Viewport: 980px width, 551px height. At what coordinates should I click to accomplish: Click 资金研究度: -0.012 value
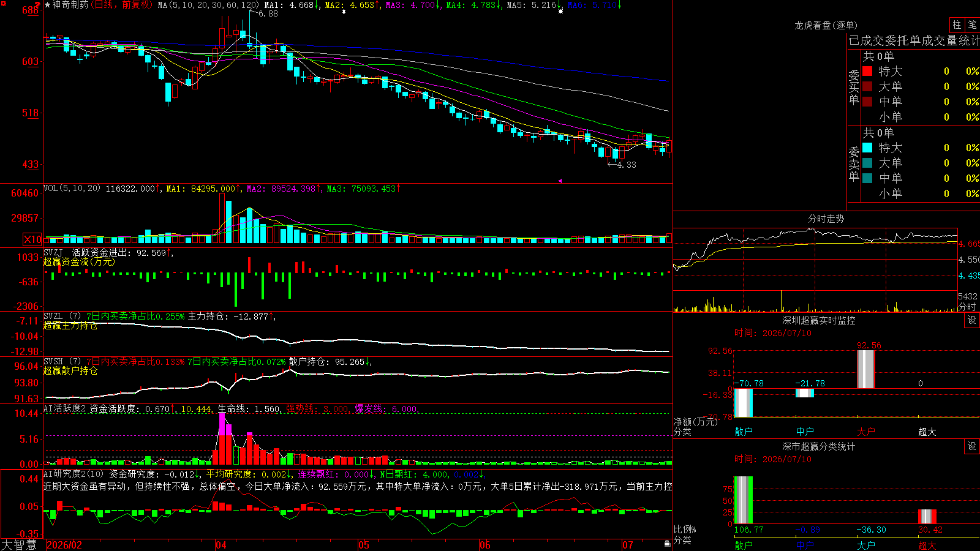pyautogui.click(x=154, y=474)
